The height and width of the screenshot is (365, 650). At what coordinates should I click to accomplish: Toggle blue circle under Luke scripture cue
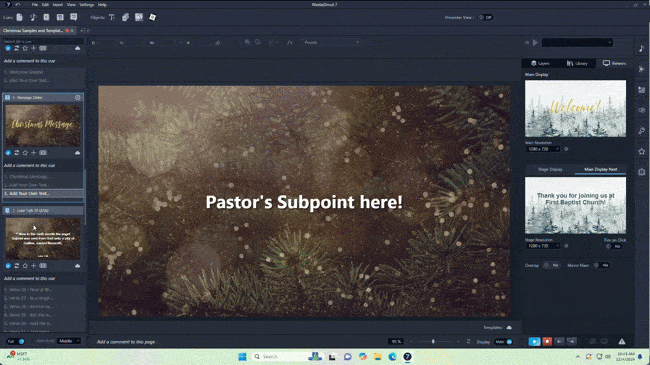(8, 265)
